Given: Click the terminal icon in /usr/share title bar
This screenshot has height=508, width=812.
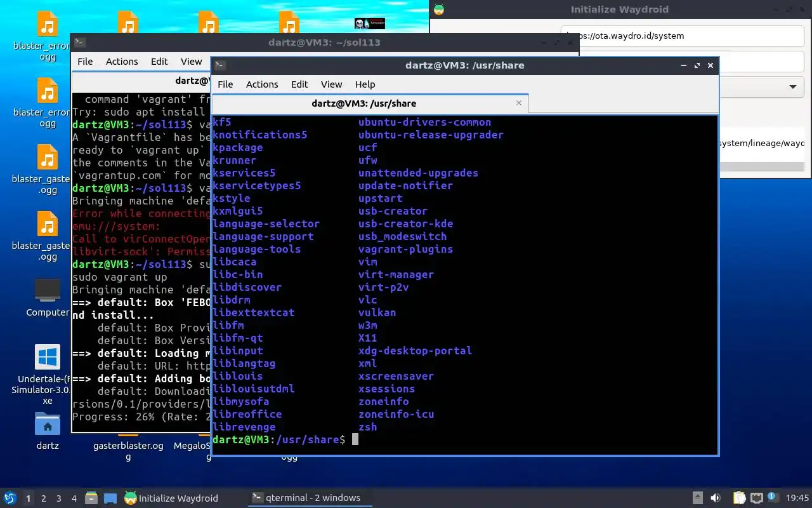Looking at the screenshot, I should (219, 65).
